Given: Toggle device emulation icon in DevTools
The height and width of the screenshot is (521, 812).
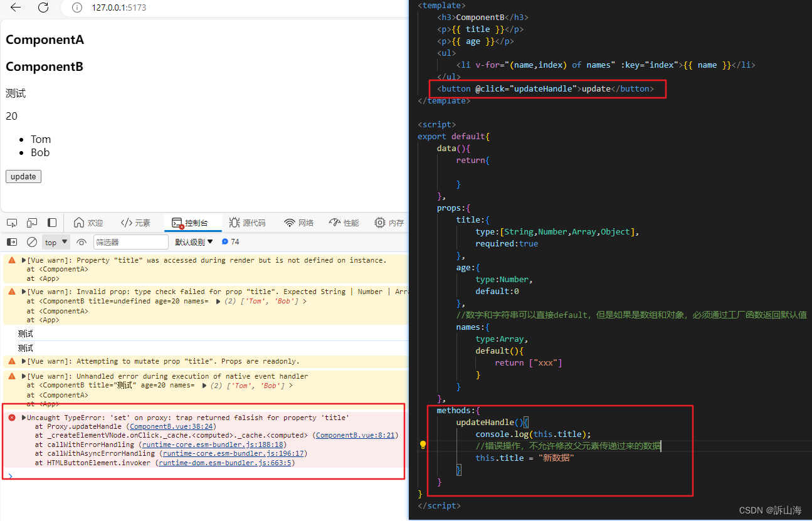Looking at the screenshot, I should tap(32, 223).
